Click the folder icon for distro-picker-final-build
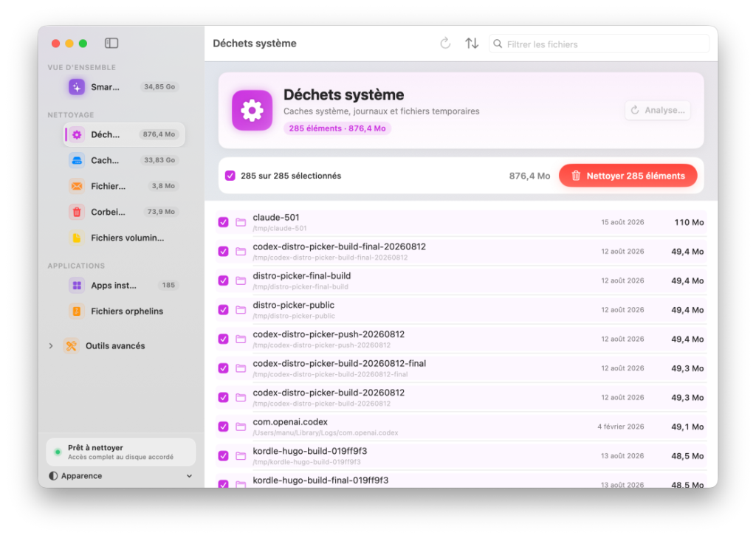This screenshot has width=756, height=538. (241, 280)
